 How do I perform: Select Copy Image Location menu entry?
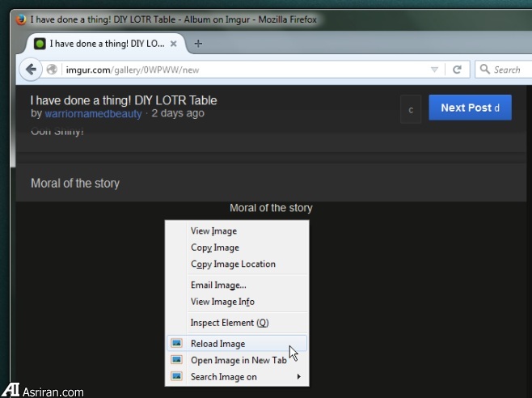click(x=233, y=264)
